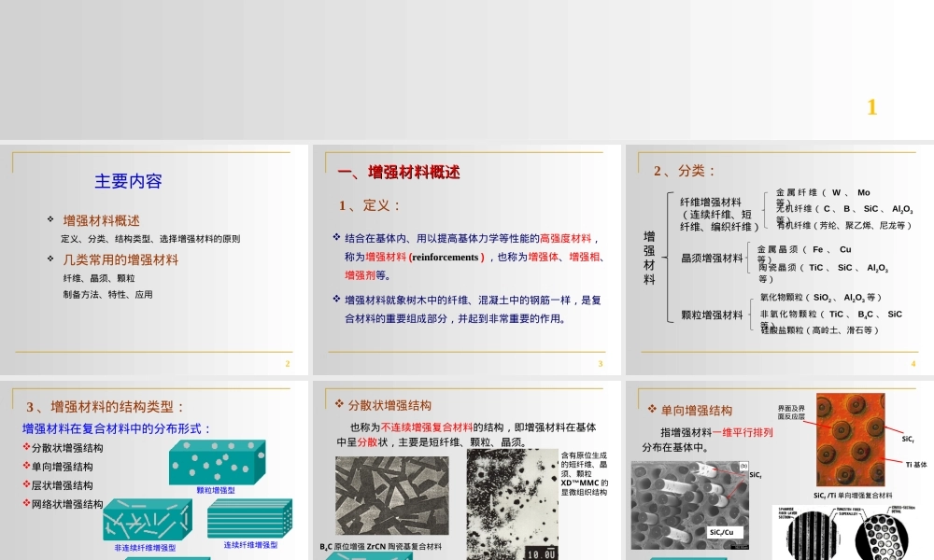Click the yellow page number 1 on top slide
This screenshot has width=934, height=560.
871,107
